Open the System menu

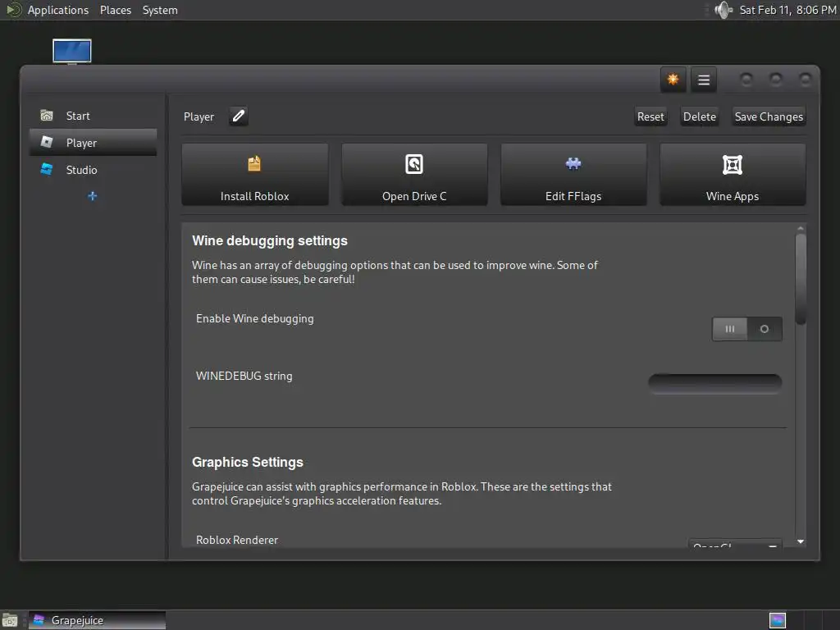(160, 10)
